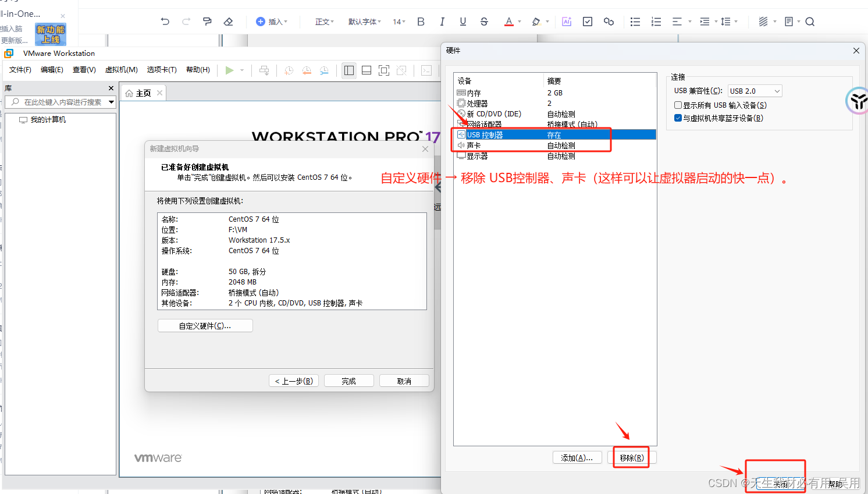The height and width of the screenshot is (494, 868).
Task: Expand the library search dropdown arrow
Action: click(x=111, y=102)
